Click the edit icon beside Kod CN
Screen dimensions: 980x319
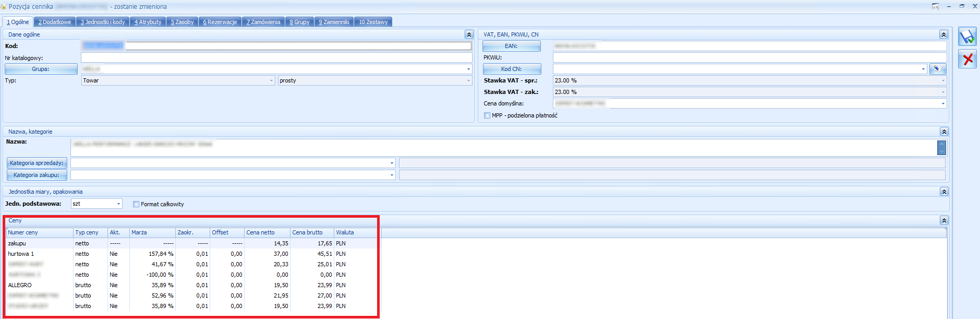[x=937, y=69]
